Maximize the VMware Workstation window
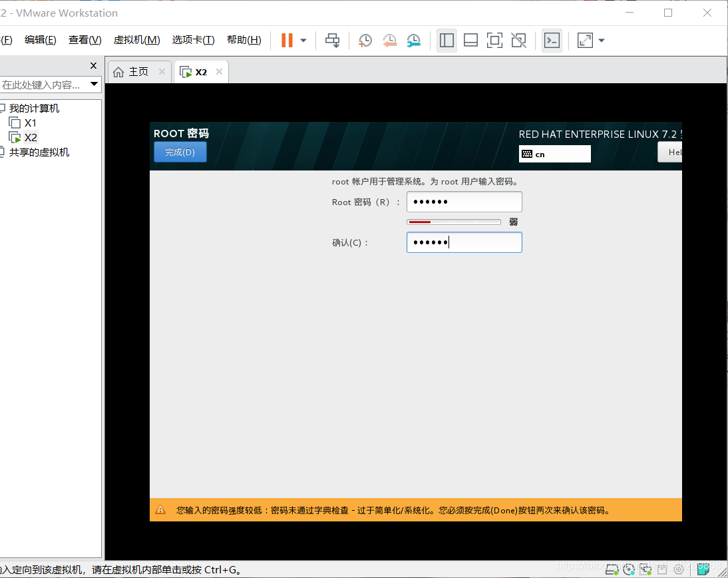 coord(668,13)
